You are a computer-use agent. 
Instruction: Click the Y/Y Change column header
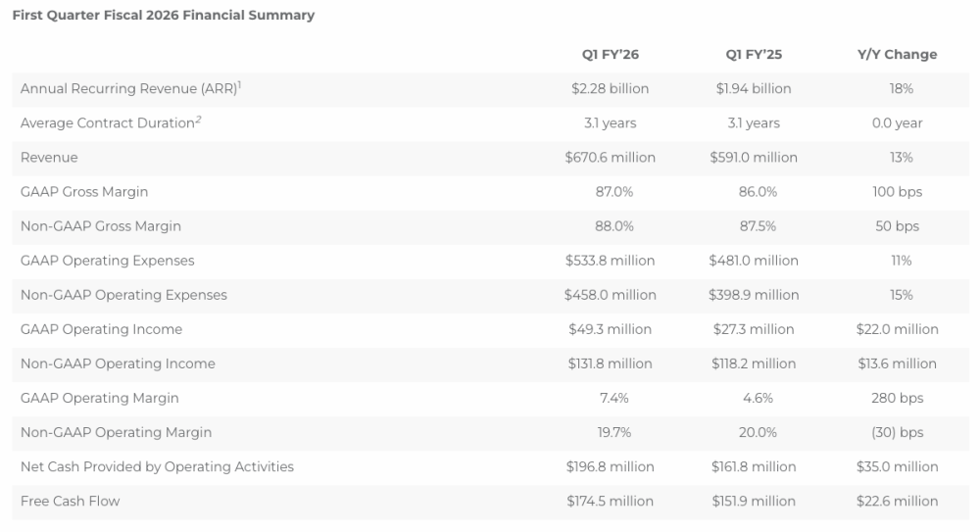click(897, 55)
